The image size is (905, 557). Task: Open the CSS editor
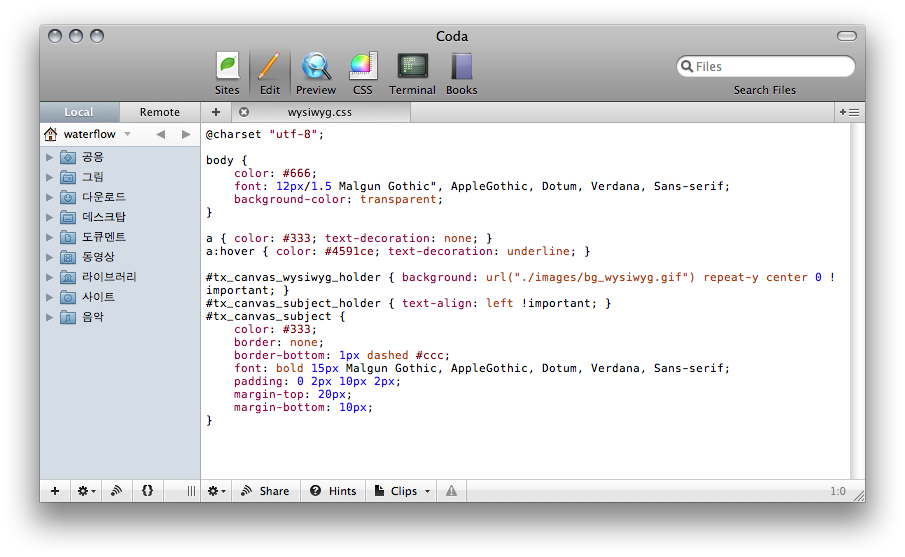coord(362,73)
